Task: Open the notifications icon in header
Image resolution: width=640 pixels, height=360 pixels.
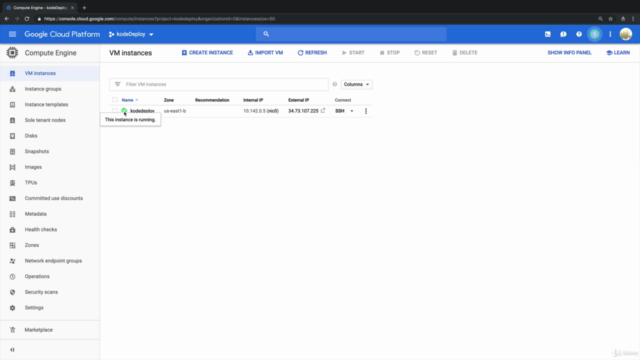Action: coord(595,34)
